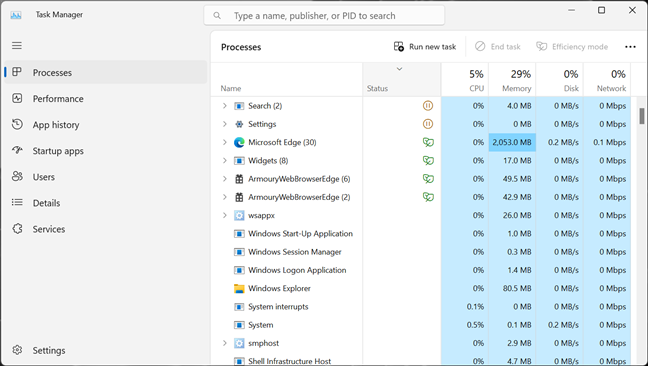Open the Users page
Viewport: 648px width, 366px height.
tap(106, 177)
